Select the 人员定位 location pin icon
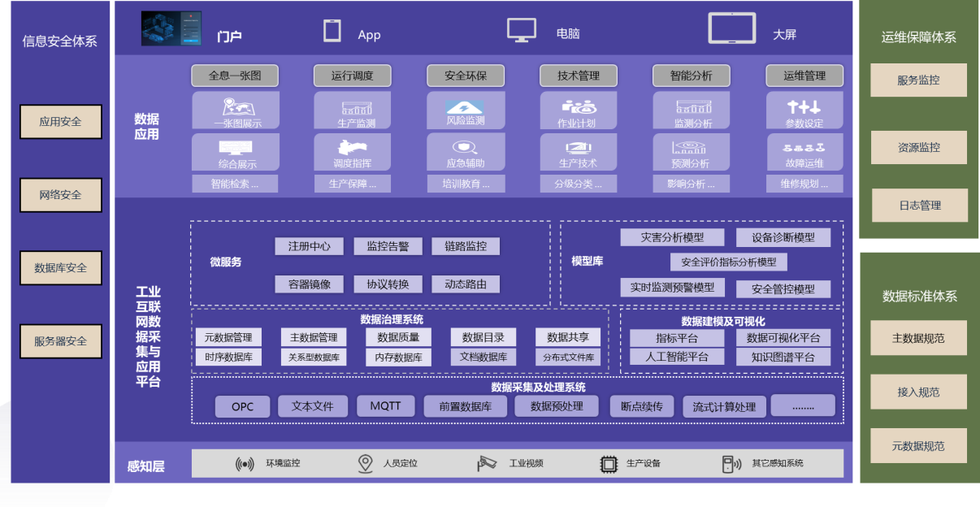Viewport: 980px width, 507px height. tap(366, 464)
